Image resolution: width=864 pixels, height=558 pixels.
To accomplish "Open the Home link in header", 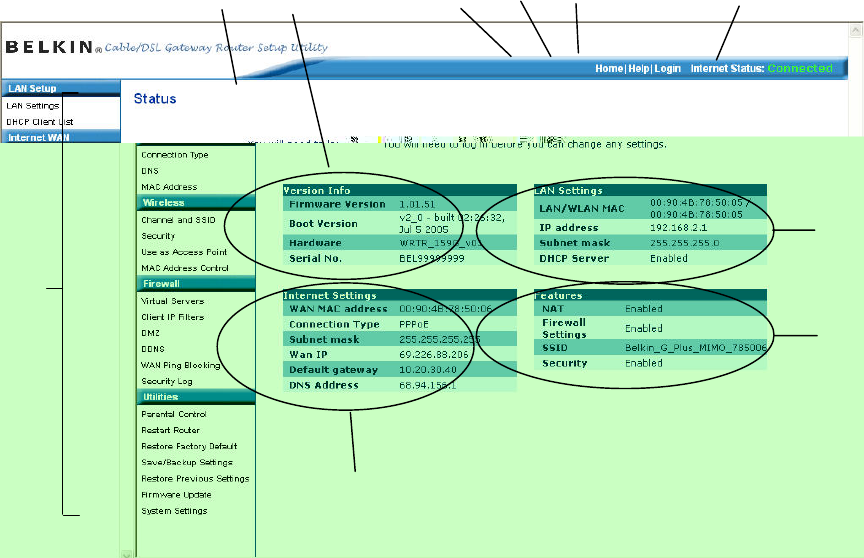I will tap(609, 68).
